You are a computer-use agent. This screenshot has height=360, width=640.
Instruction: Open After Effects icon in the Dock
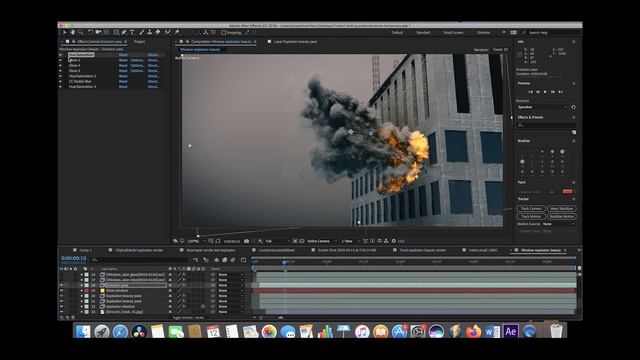pos(511,331)
